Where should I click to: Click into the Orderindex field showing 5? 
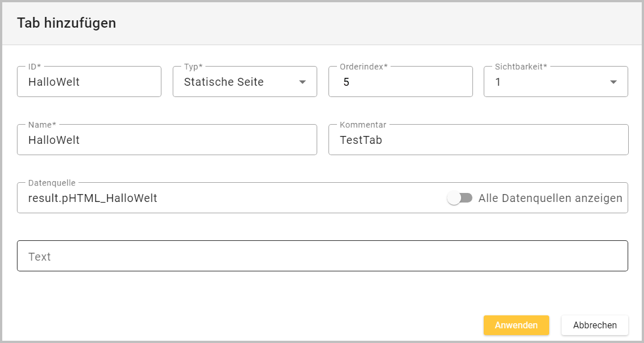click(x=400, y=82)
